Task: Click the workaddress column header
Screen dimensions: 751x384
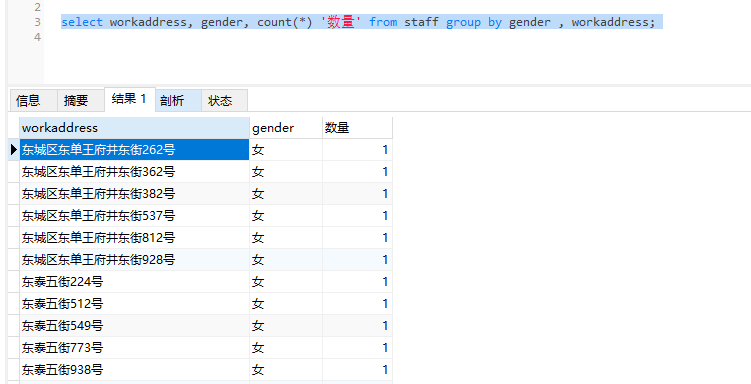Action: [134, 128]
